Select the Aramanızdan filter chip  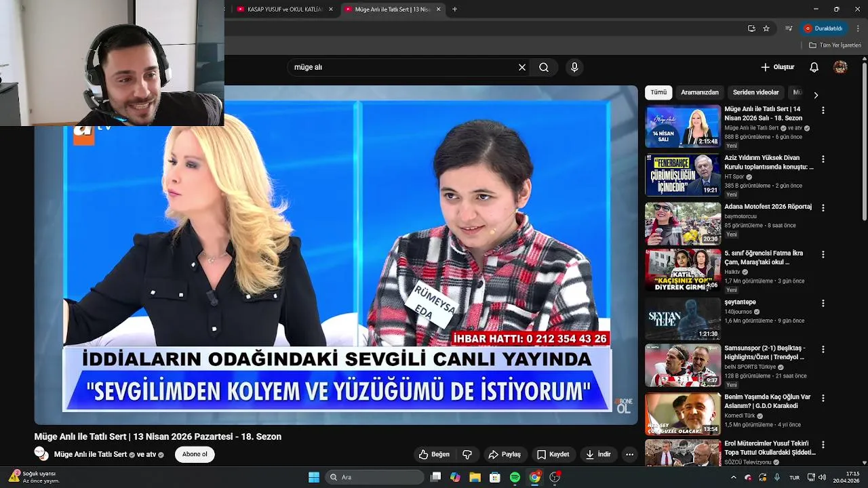pos(700,92)
